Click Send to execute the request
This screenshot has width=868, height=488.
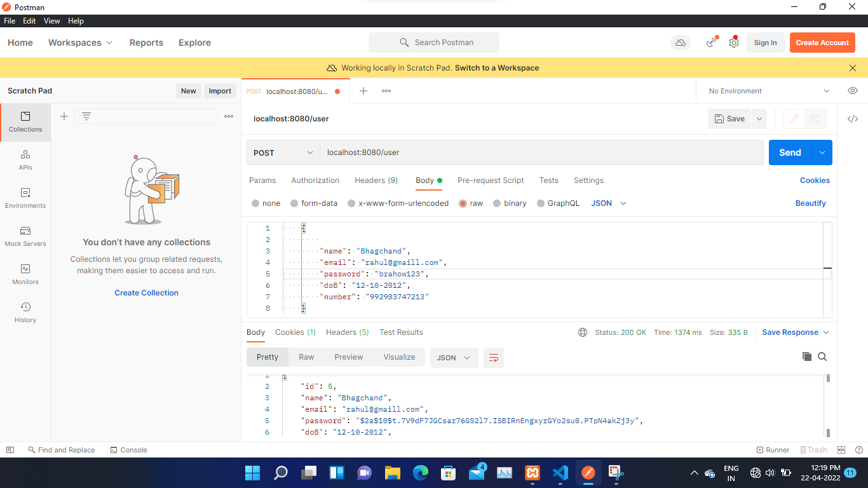click(x=789, y=152)
